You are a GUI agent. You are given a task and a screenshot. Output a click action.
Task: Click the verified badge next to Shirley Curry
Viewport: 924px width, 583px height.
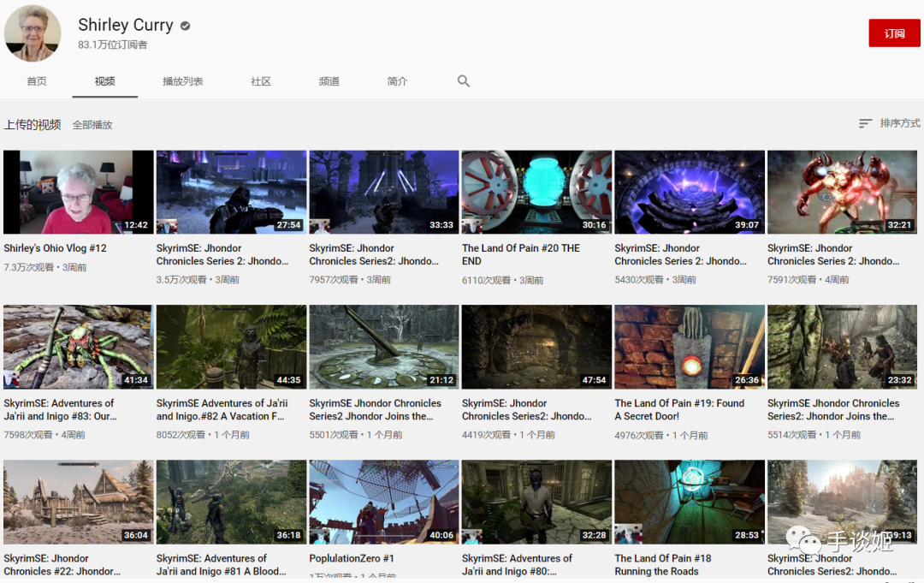(185, 26)
